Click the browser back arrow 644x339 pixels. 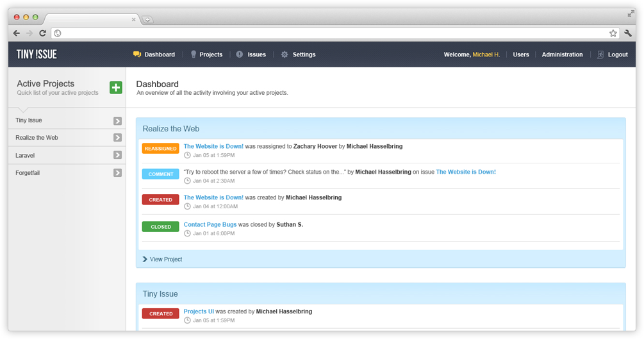tap(17, 33)
